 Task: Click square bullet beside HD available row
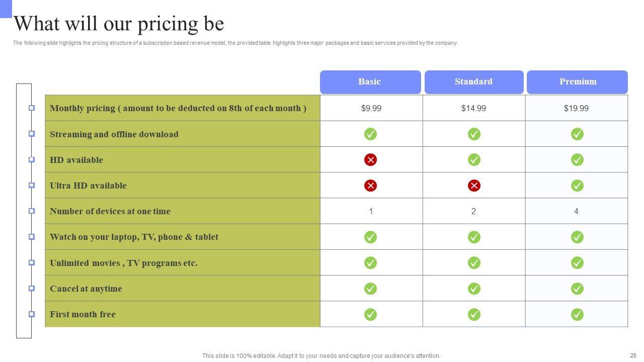pyautogui.click(x=32, y=159)
